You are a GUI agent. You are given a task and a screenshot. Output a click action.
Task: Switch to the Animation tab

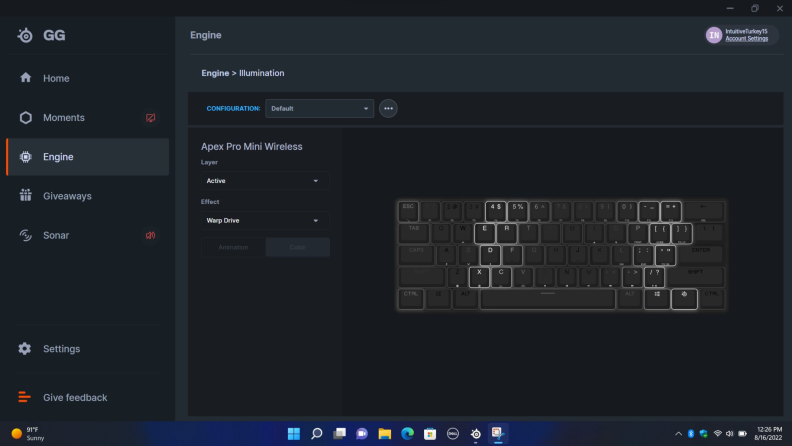[x=233, y=247]
